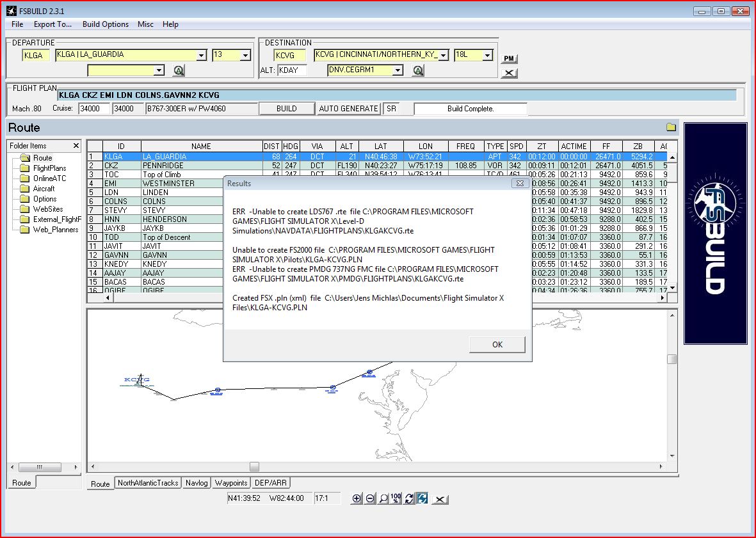This screenshot has width=756, height=538.
Task: Select the OnlineATC folder item
Action: (50, 178)
